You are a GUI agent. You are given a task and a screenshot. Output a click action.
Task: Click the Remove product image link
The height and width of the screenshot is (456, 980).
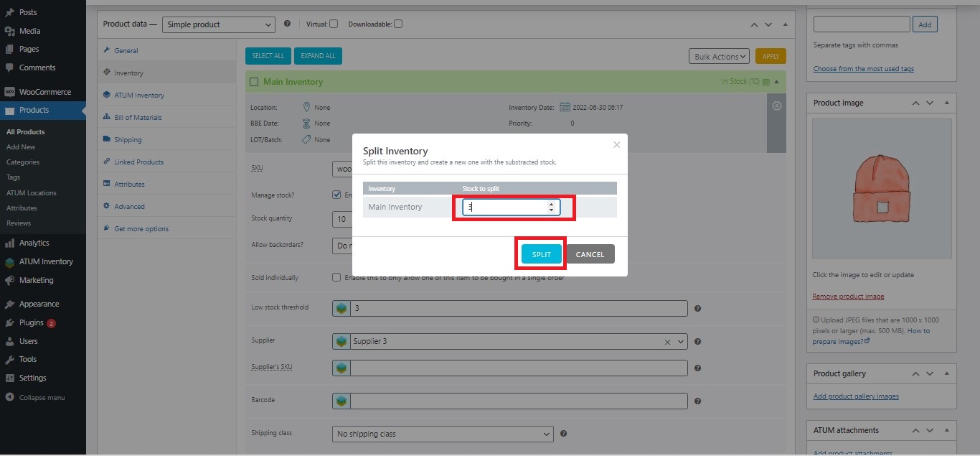click(x=848, y=297)
